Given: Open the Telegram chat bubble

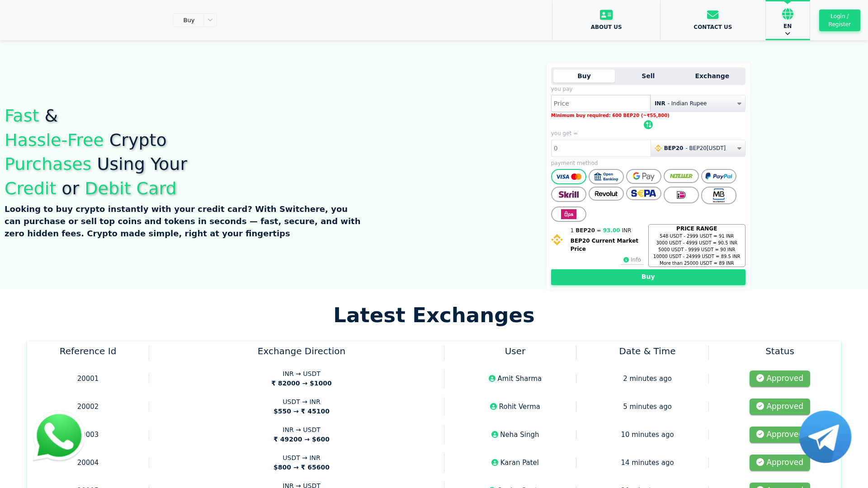Looking at the screenshot, I should (825, 436).
